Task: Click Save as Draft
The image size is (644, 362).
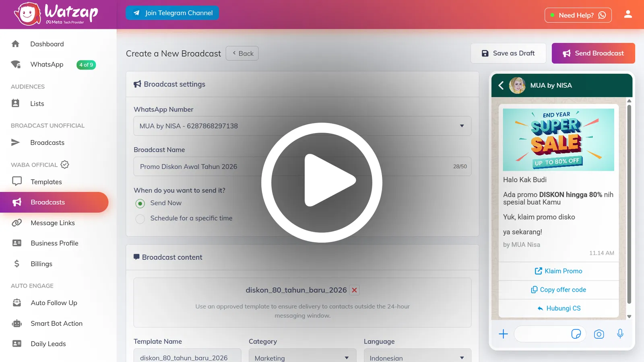Action: (x=508, y=53)
